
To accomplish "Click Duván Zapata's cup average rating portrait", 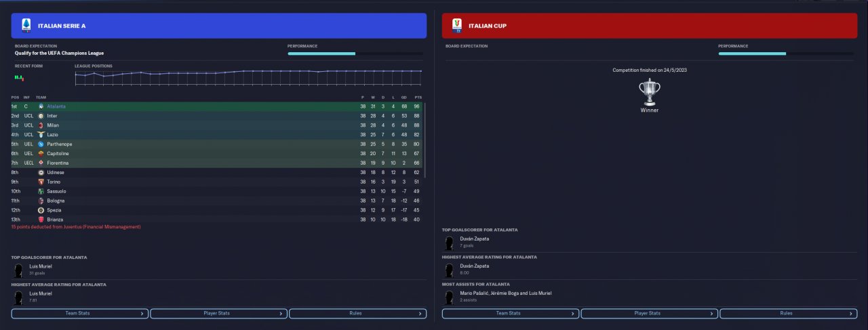I will coord(449,270).
